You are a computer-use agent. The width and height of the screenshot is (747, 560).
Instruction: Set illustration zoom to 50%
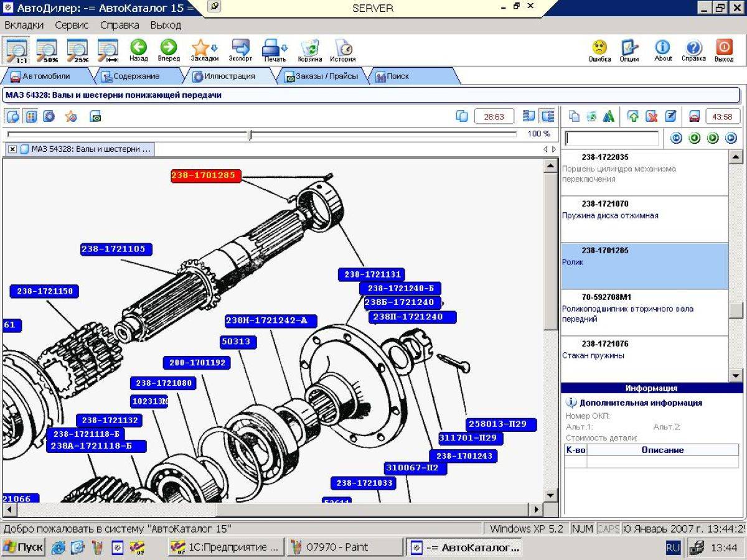pyautogui.click(x=47, y=50)
